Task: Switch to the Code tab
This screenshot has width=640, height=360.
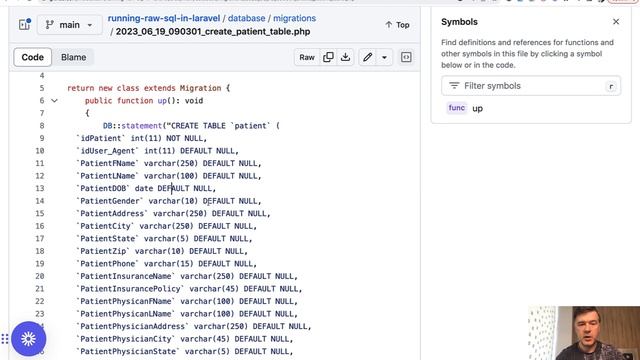Action: pos(33,57)
